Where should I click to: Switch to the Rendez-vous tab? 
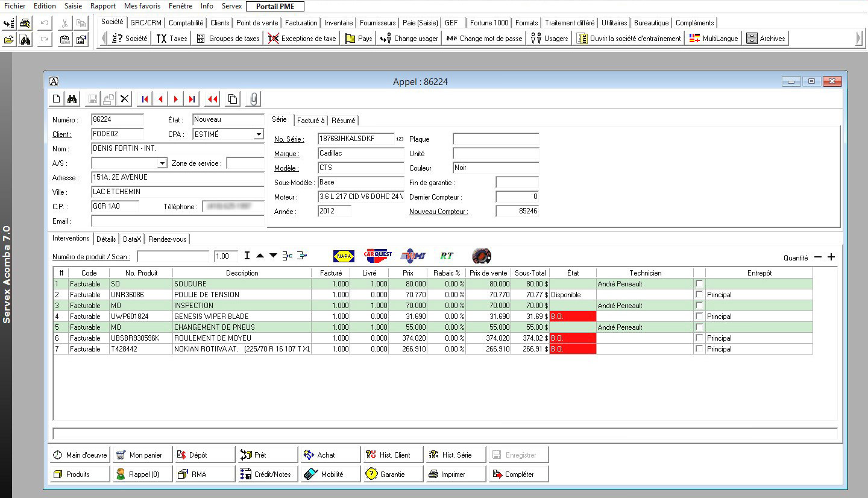tap(168, 239)
